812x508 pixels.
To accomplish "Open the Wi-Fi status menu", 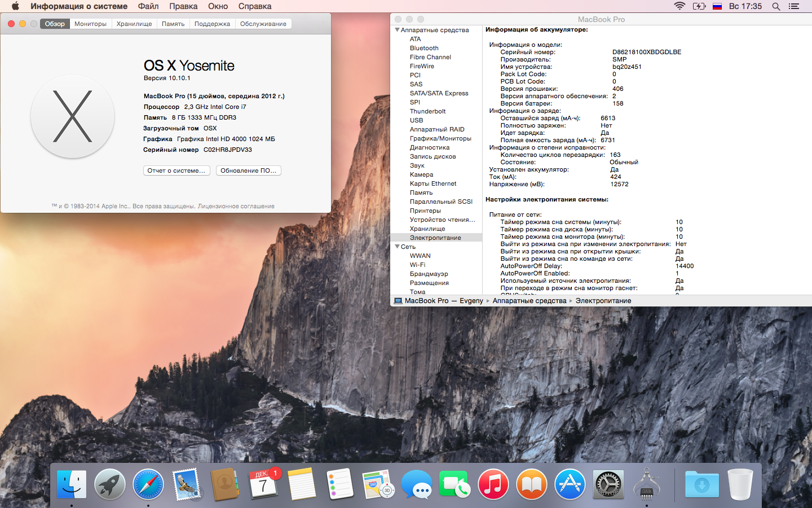I will point(679,6).
